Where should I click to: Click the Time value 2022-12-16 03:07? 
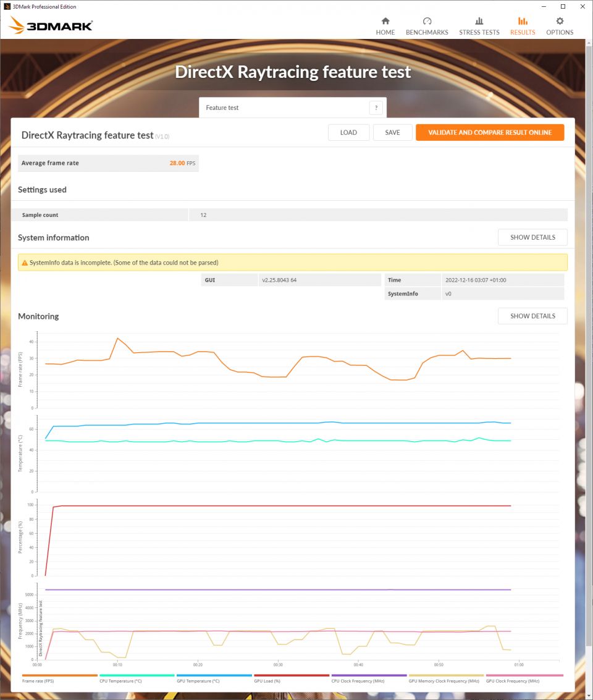click(476, 280)
